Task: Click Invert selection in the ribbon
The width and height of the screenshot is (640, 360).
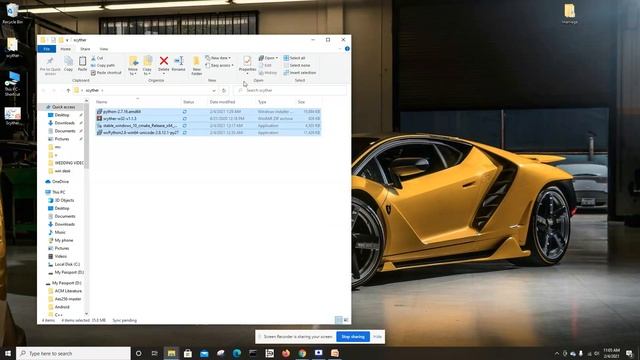Action: (x=300, y=73)
